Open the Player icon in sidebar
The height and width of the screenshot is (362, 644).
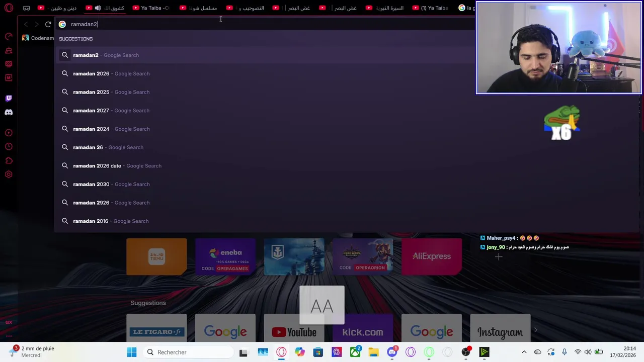click(x=9, y=133)
